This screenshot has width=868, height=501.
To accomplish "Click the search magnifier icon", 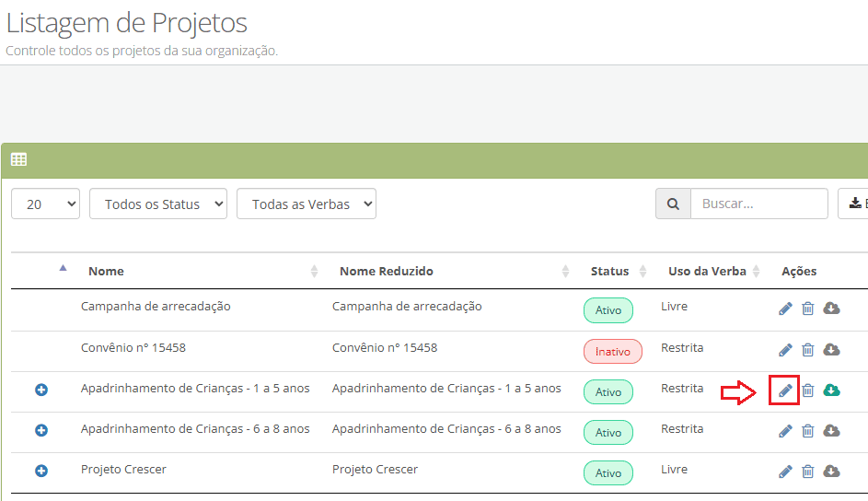I will 673,204.
